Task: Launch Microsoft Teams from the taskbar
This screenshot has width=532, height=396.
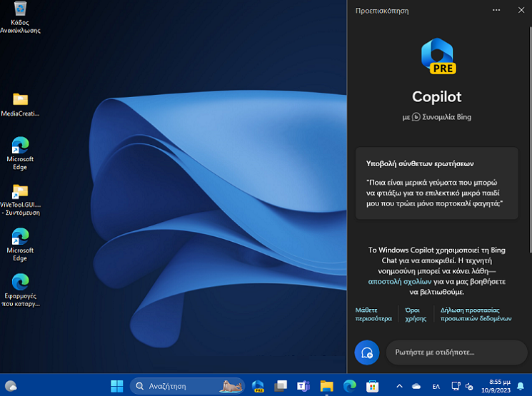Action: (x=303, y=386)
